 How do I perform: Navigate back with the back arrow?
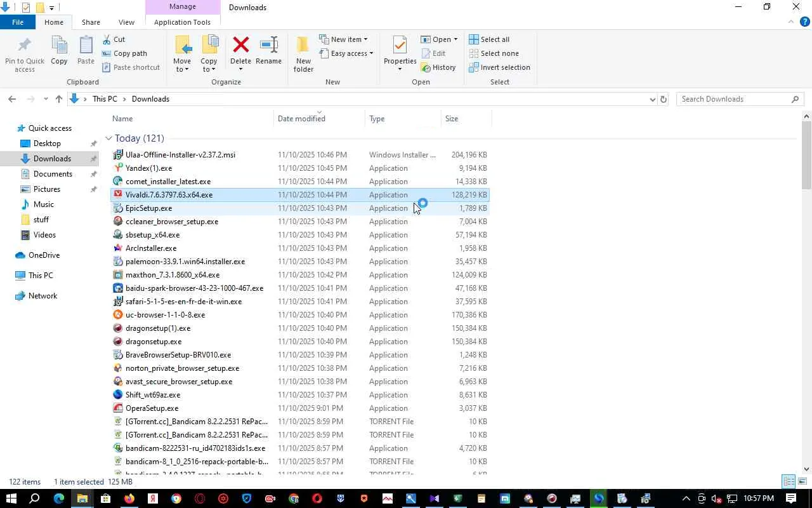(12, 99)
